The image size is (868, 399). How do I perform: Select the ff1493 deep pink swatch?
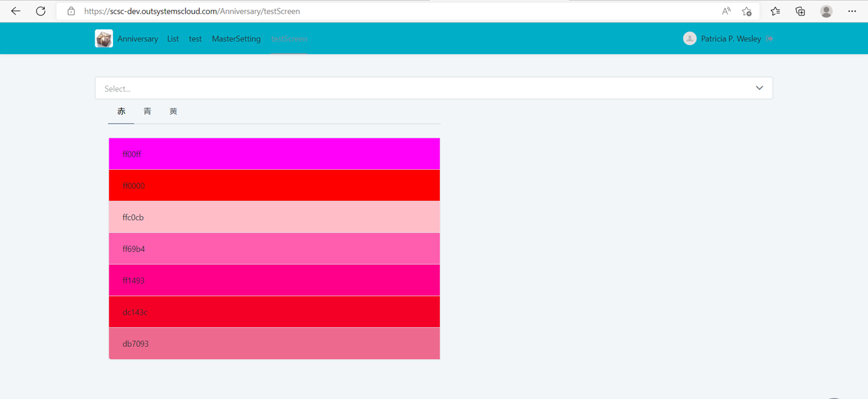click(x=275, y=280)
